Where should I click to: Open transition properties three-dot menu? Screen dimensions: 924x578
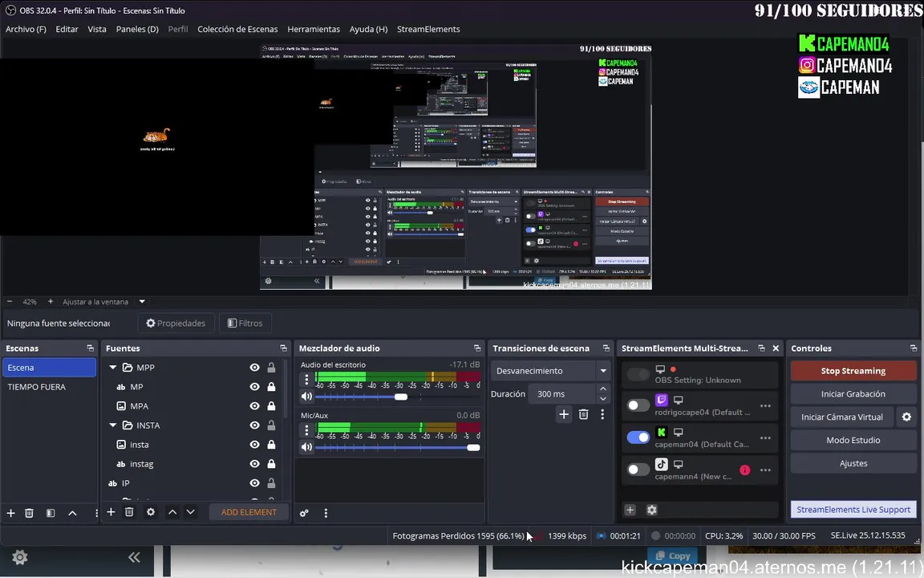click(602, 414)
